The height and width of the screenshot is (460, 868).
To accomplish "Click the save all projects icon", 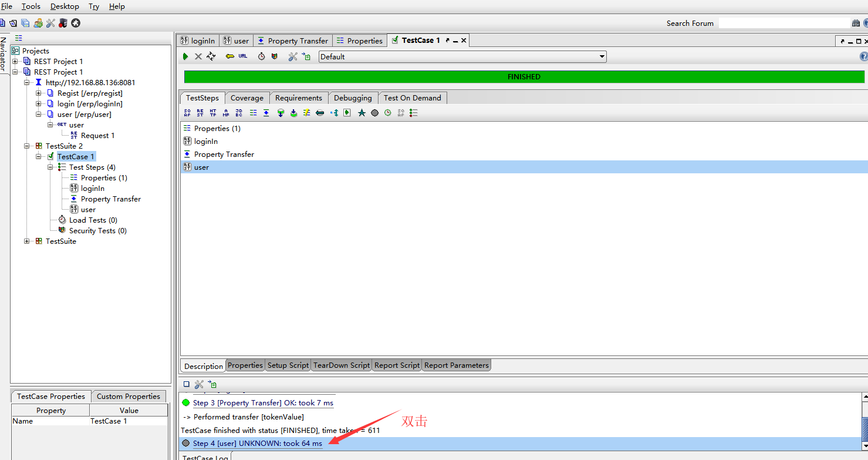I will tap(25, 23).
